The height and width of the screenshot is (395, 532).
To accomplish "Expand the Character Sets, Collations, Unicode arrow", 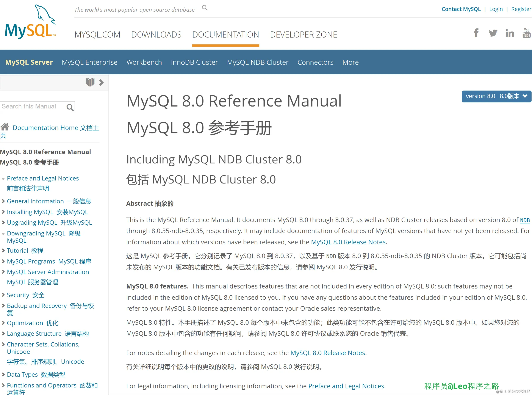I will point(3,344).
